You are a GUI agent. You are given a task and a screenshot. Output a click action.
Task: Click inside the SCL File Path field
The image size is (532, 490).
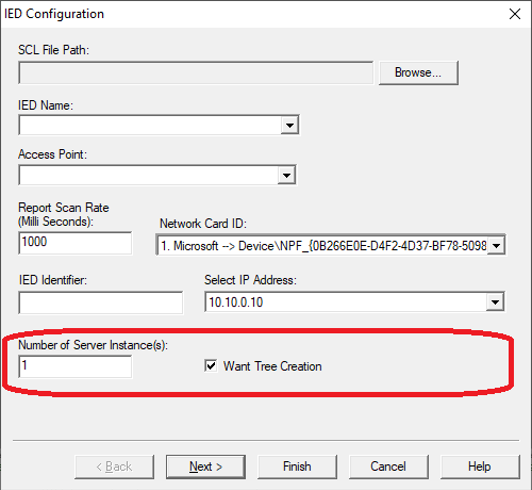point(196,73)
